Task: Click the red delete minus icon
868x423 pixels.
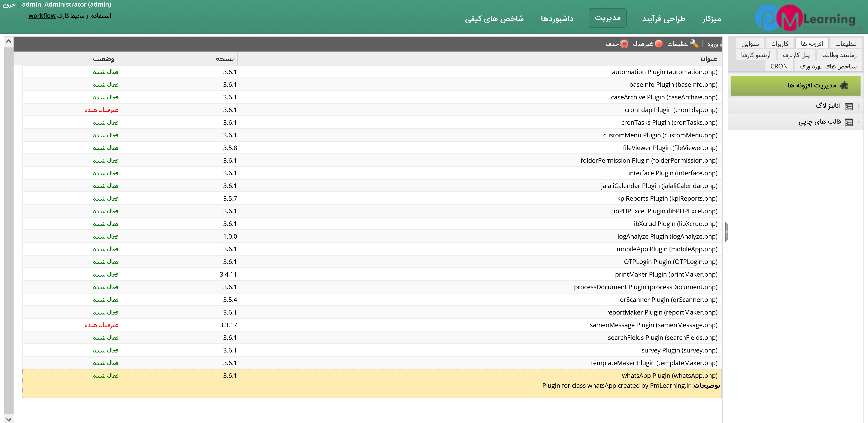Action: [624, 43]
